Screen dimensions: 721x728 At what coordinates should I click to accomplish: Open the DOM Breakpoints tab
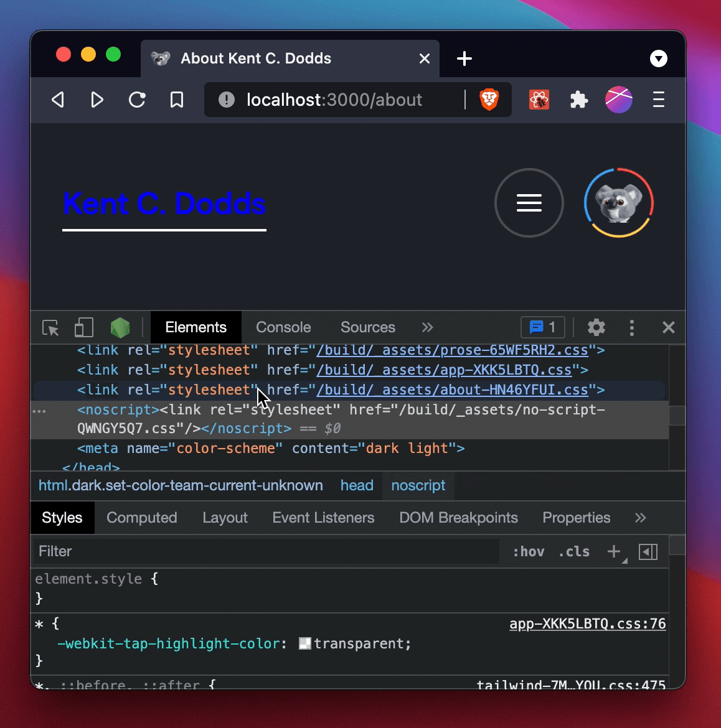[x=458, y=517]
